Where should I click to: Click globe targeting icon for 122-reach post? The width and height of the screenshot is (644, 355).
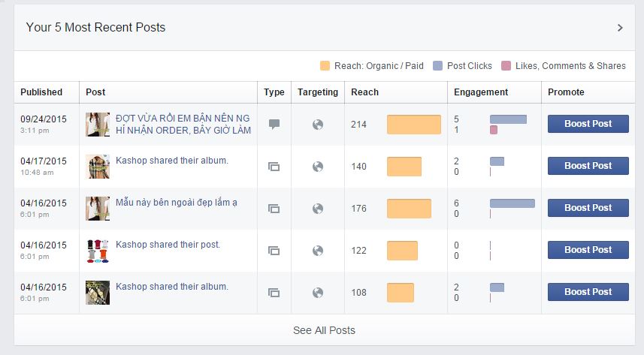pyautogui.click(x=318, y=251)
